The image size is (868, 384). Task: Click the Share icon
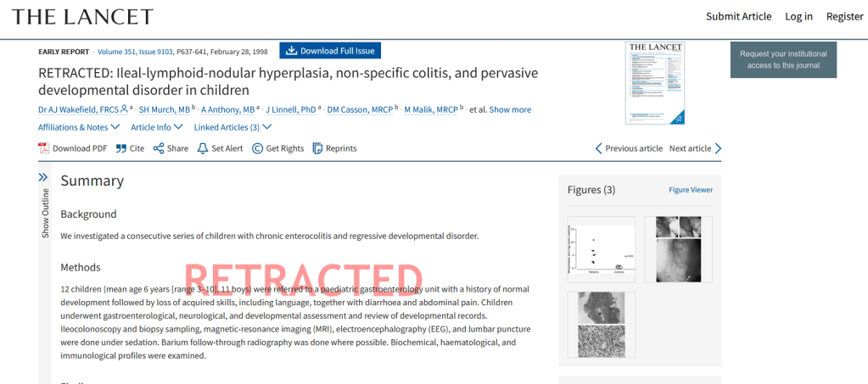tap(159, 148)
